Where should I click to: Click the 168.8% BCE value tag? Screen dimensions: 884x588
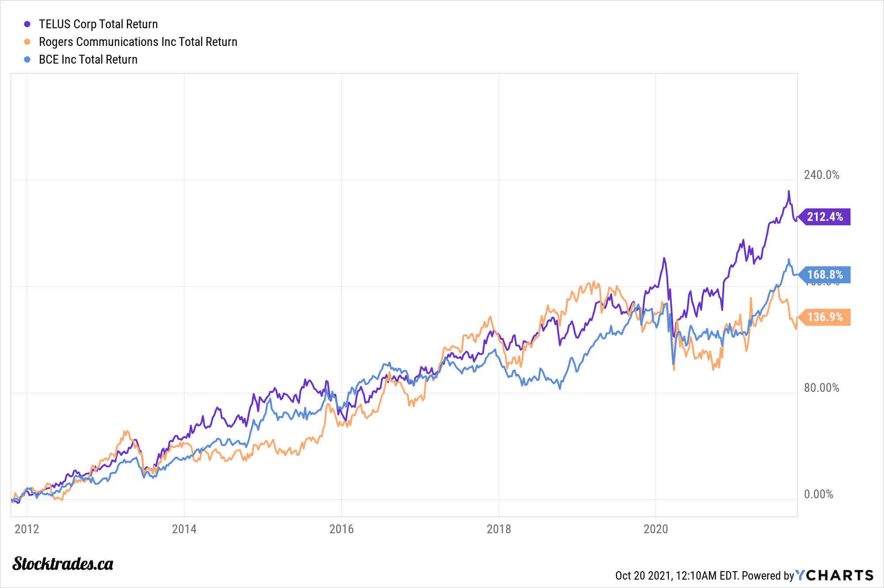click(x=825, y=275)
